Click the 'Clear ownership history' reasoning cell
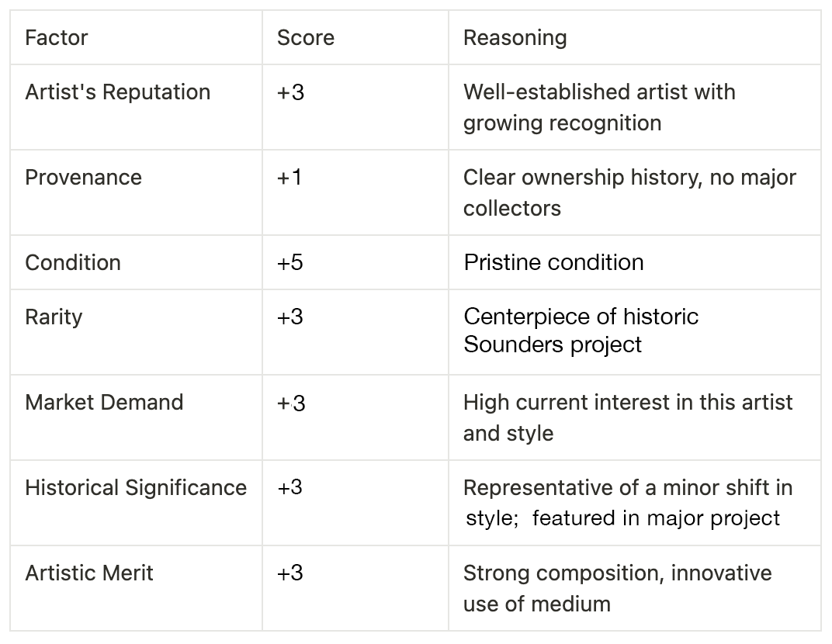This screenshot has height=644, width=832. click(x=629, y=192)
